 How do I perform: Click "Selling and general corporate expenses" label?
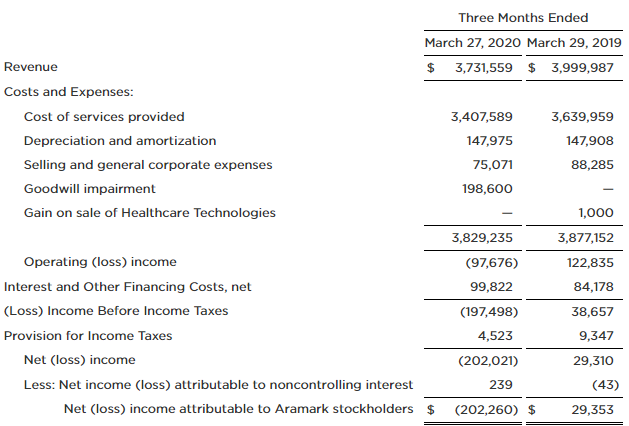(148, 165)
